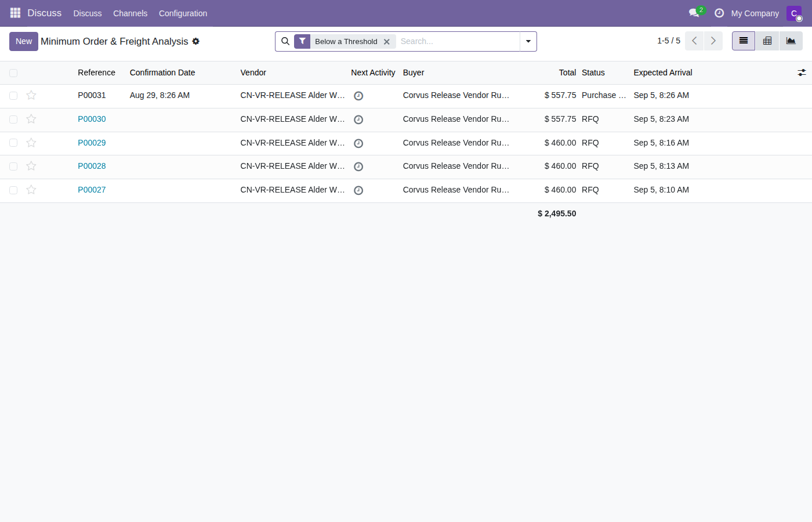Sort by Confirmation Date column header
812x522 pixels.
point(162,72)
